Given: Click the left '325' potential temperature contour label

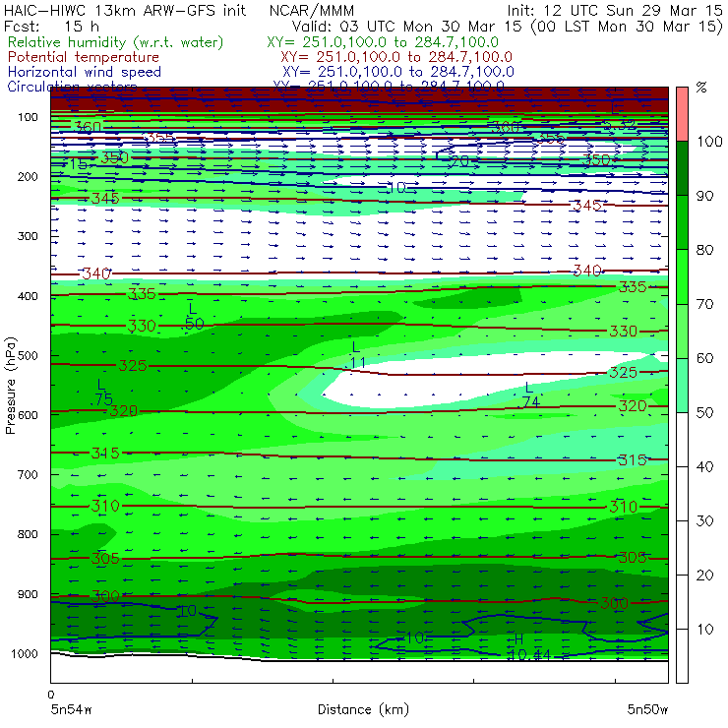Looking at the screenshot, I should (x=133, y=366).
